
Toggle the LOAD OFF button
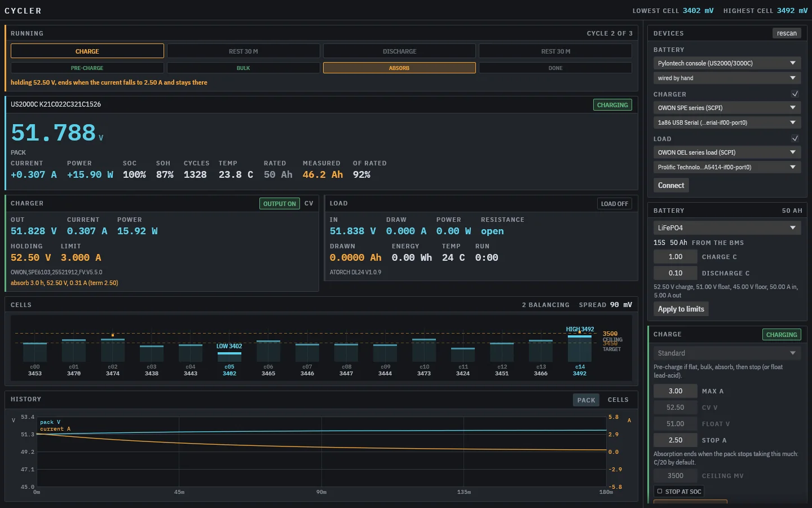[x=615, y=203]
